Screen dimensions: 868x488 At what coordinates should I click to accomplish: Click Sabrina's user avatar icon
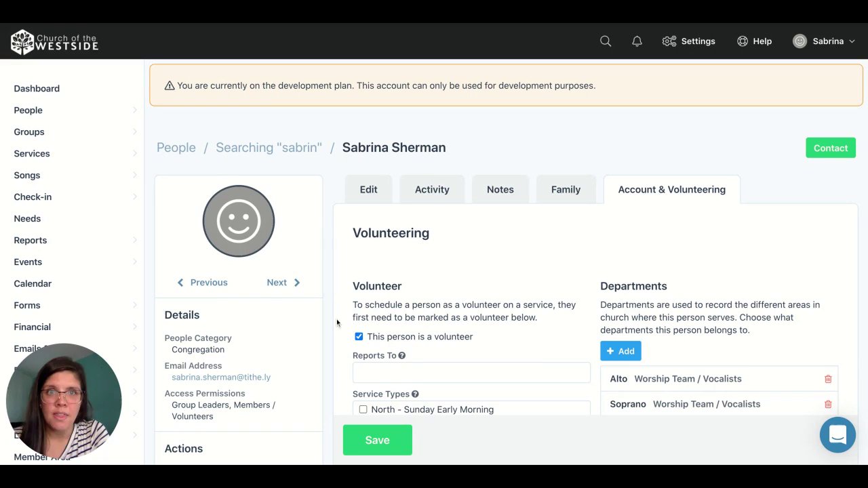pyautogui.click(x=800, y=41)
